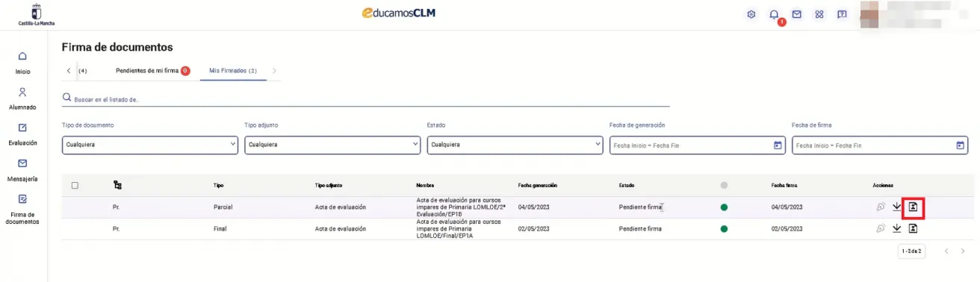Open notifications bell with red badge
The height and width of the screenshot is (282, 980).
(x=775, y=15)
